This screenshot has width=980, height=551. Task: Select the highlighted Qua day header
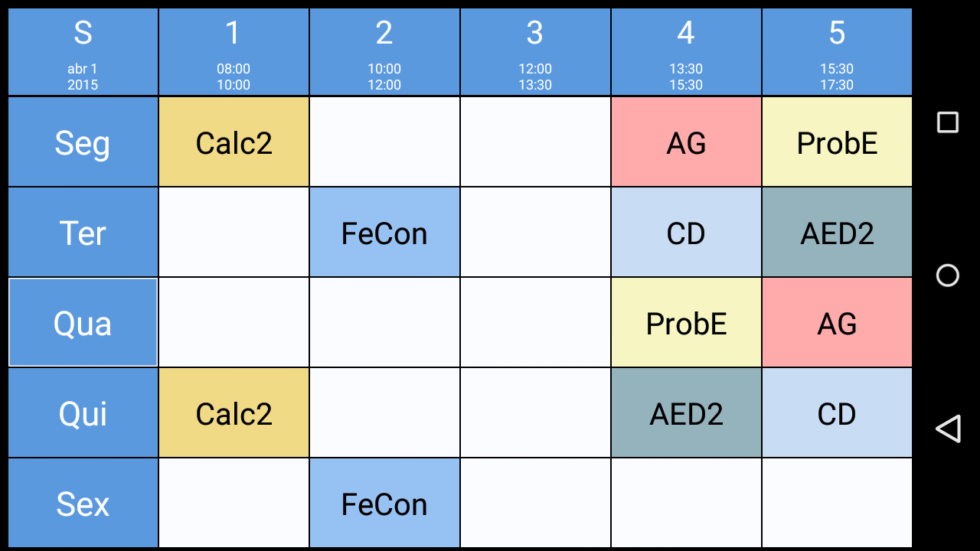[83, 323]
